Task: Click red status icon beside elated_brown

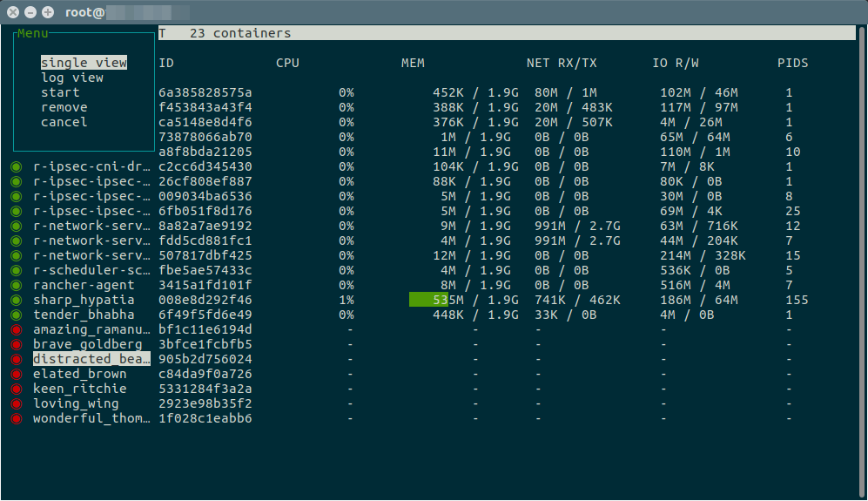Action: (x=16, y=374)
